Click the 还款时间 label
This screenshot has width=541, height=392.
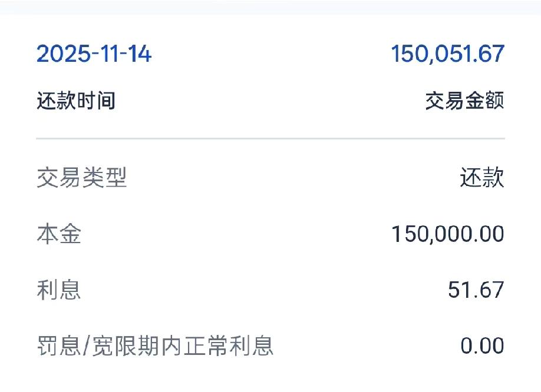tap(76, 101)
